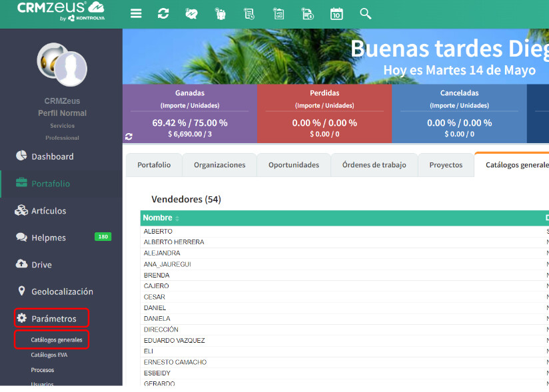This screenshot has width=549, height=392.
Task: Open the hamburger menu in the top bar
Action: pyautogui.click(x=136, y=13)
